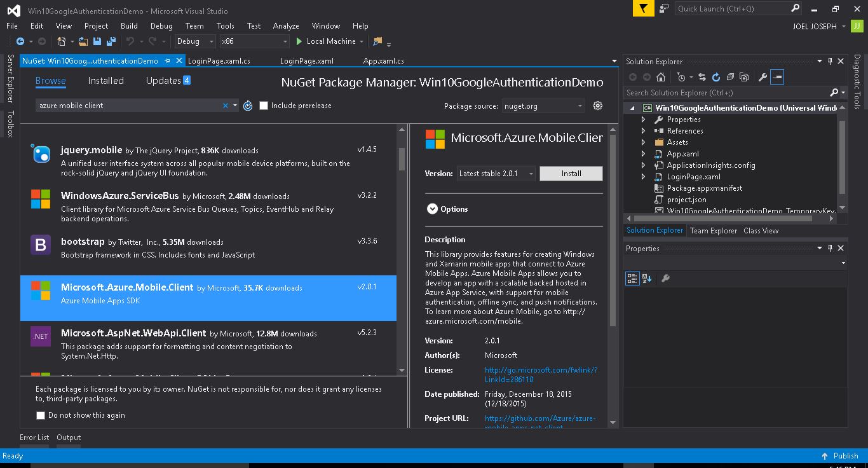This screenshot has height=468, width=868.
Task: Click the Show All Files icon
Action: [744, 77]
